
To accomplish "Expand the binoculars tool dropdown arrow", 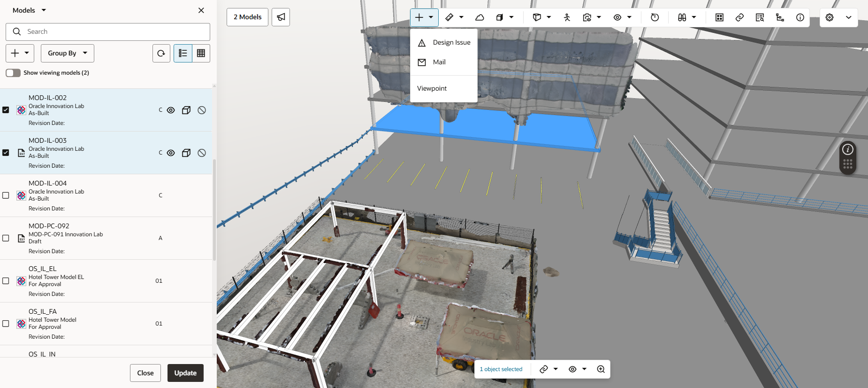I will coord(694,17).
